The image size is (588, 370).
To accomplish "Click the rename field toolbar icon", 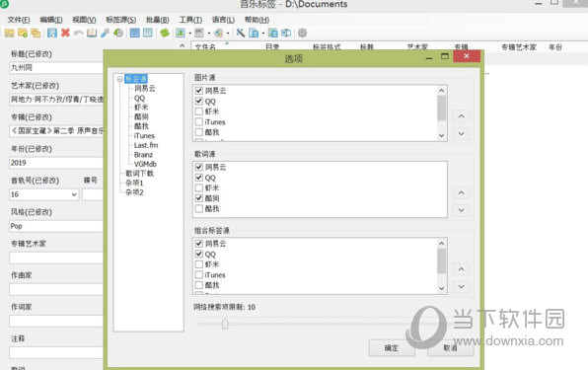I will pos(286,33).
